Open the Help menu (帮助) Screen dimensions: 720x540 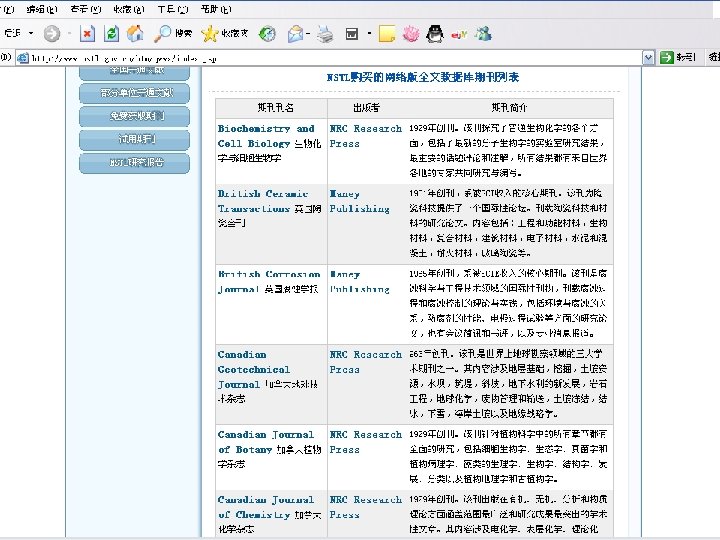coord(216,9)
